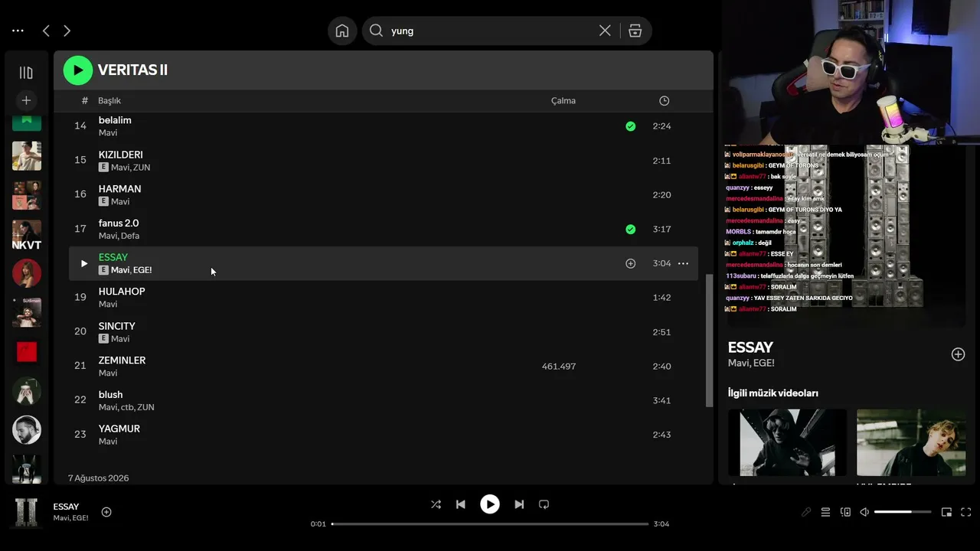Select the track HARMAN

coord(119,189)
